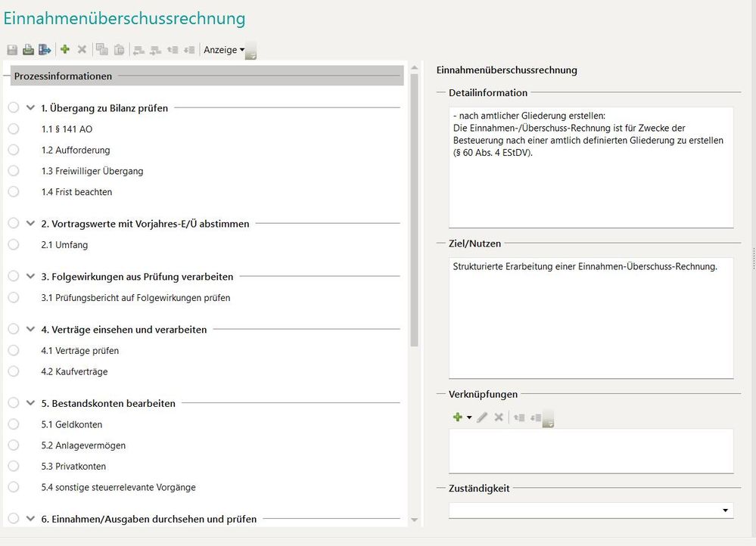756x546 pixels.
Task: Click the pencil edit icon under Verknüpfungen
Action: (x=482, y=417)
